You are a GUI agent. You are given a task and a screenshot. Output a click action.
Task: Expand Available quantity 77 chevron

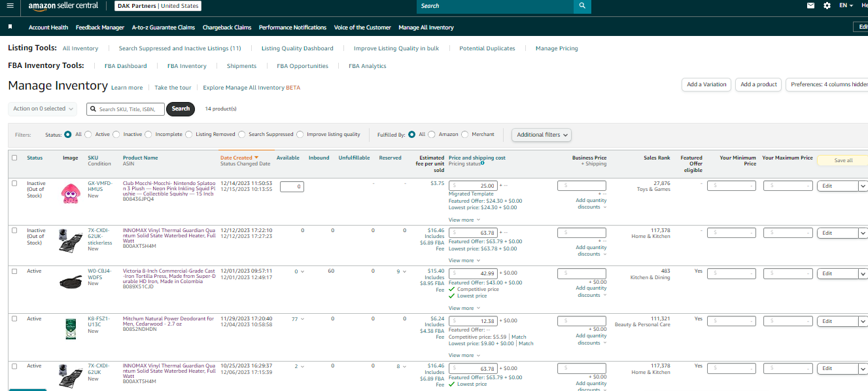click(303, 319)
